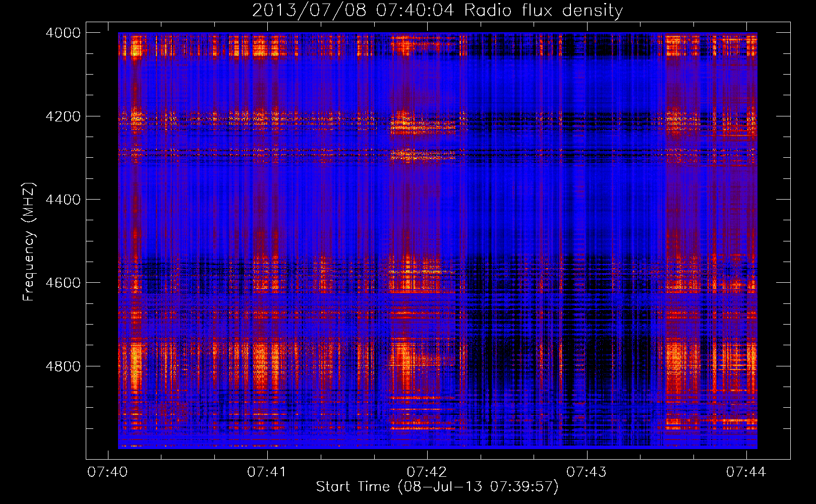The width and height of the screenshot is (816, 504).
Task: Pick the 4600 frequency tick label
Action: 63,283
